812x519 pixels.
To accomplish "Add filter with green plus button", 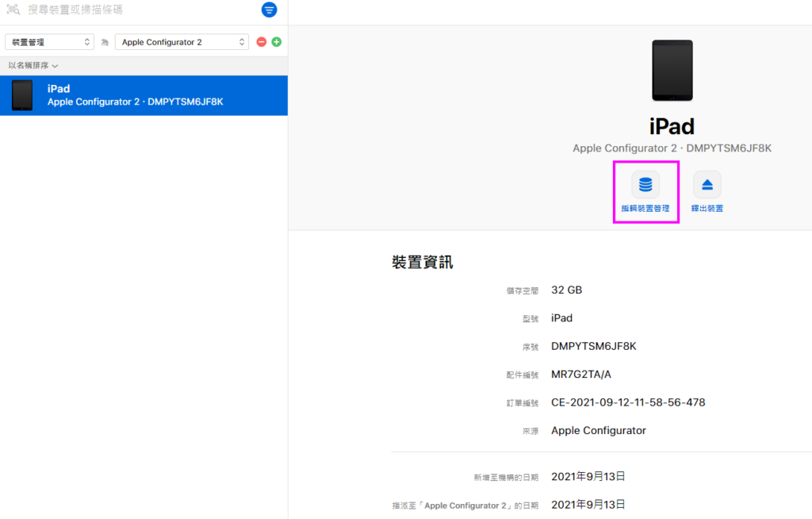I will click(x=277, y=42).
